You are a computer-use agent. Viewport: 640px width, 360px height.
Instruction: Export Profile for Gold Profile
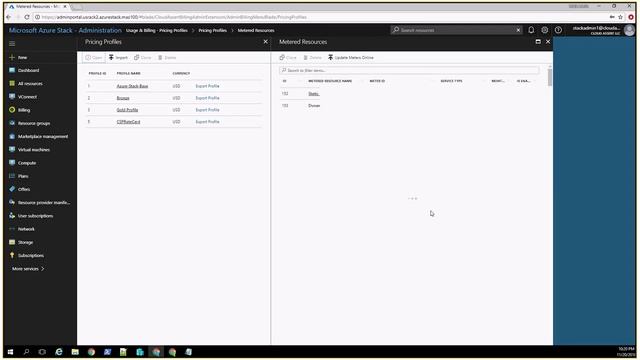207,110
